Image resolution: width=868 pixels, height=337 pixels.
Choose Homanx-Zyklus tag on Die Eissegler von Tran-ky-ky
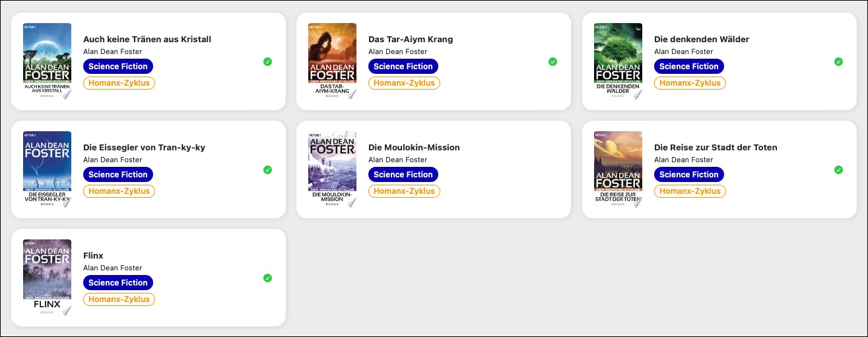[x=119, y=191]
